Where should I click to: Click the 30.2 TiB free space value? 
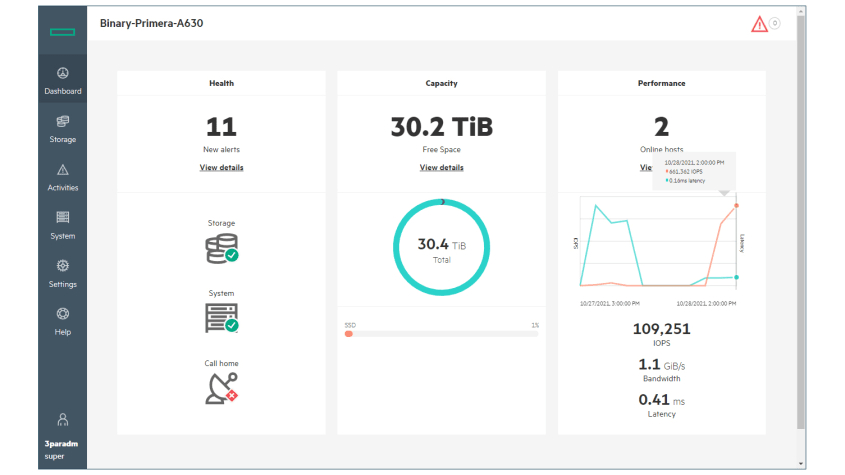pyautogui.click(x=441, y=127)
